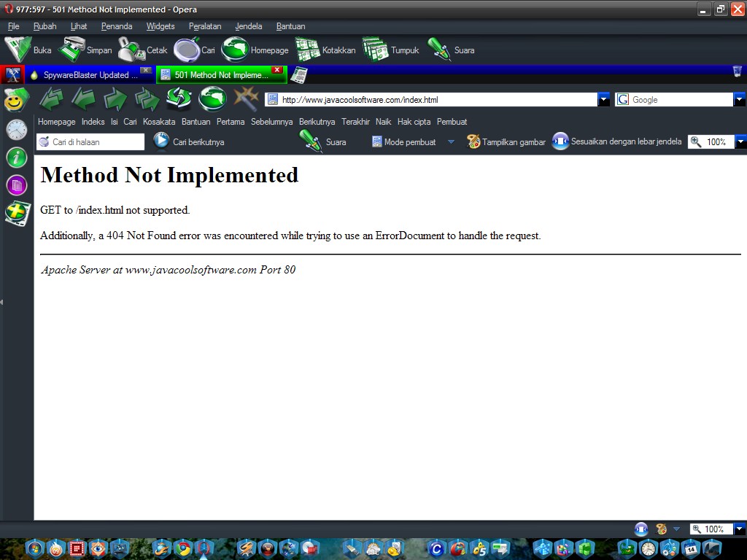Open the Bantuan menu in the menu bar
Viewport: 747px width, 560px height.
[x=290, y=26]
